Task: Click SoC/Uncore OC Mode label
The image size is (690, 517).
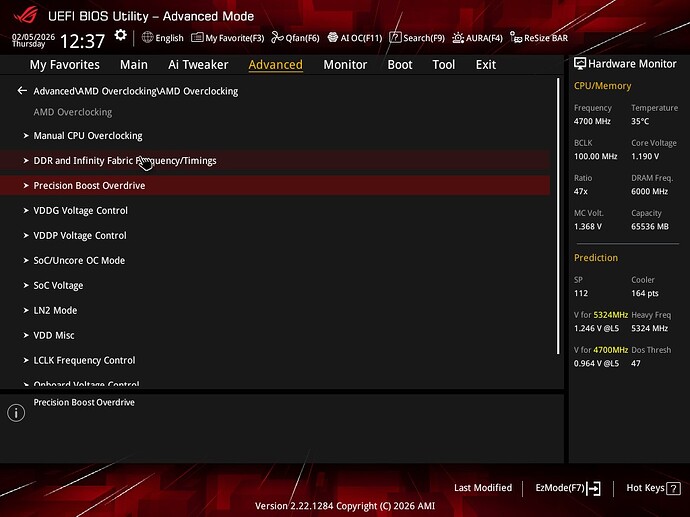Action: [79, 260]
